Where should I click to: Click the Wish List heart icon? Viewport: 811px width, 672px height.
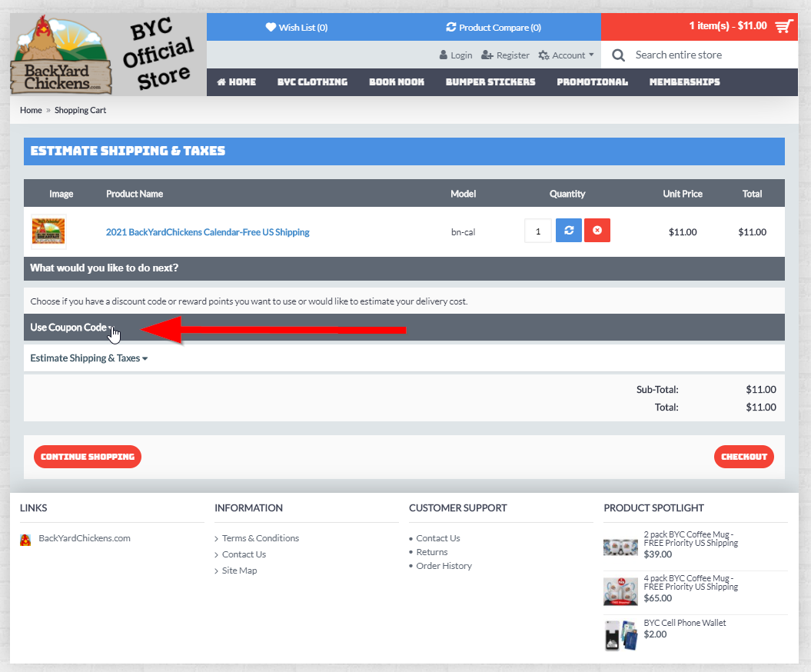(271, 27)
